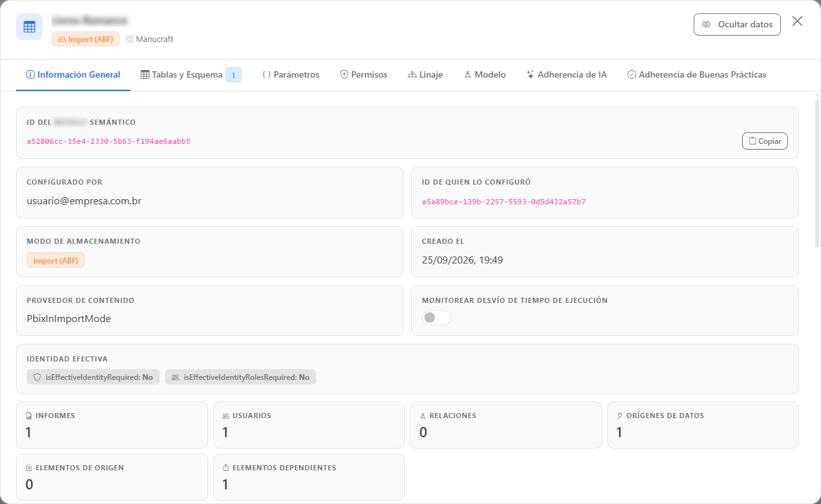Hide data with Ocultar datos button

pos(737,25)
